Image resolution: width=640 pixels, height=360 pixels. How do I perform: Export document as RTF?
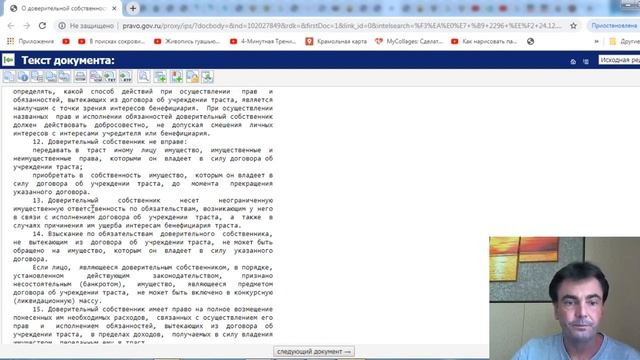click(x=125, y=76)
